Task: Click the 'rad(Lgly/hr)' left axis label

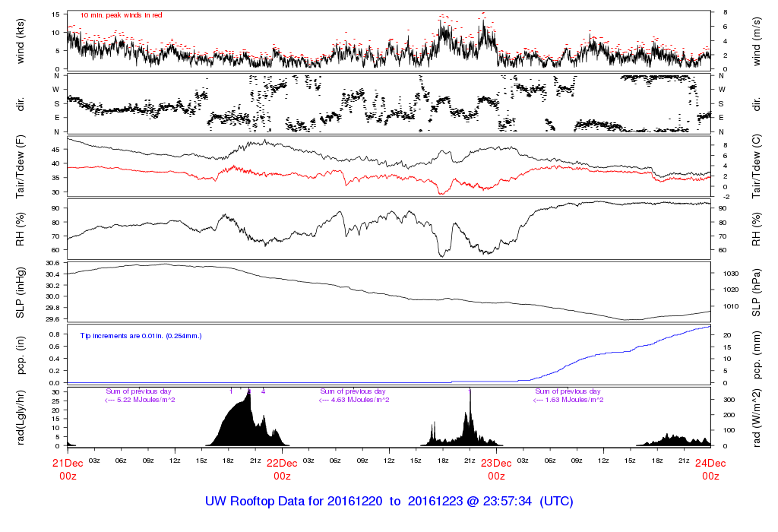Action: point(21,418)
